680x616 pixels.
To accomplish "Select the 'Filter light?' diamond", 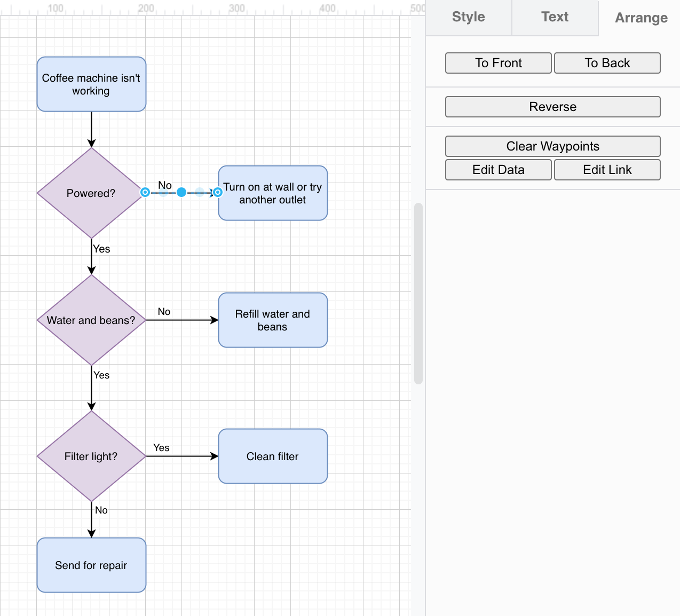I will click(x=91, y=456).
